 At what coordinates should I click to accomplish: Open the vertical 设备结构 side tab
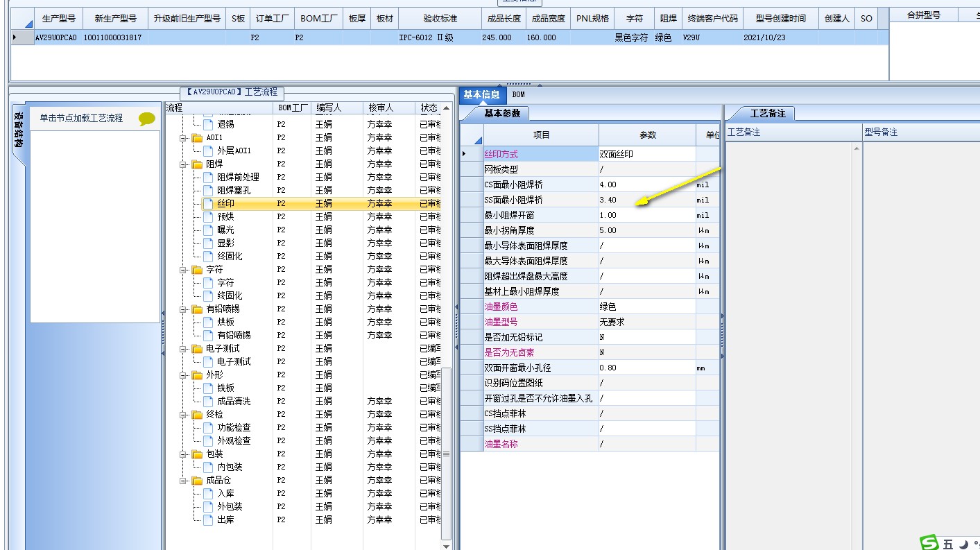coord(19,130)
